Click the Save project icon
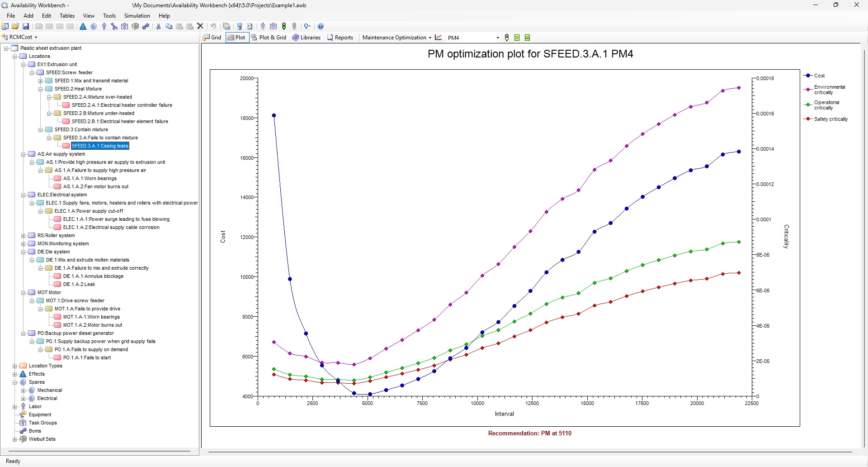Viewport: 868px width, 467px height. coord(26,26)
